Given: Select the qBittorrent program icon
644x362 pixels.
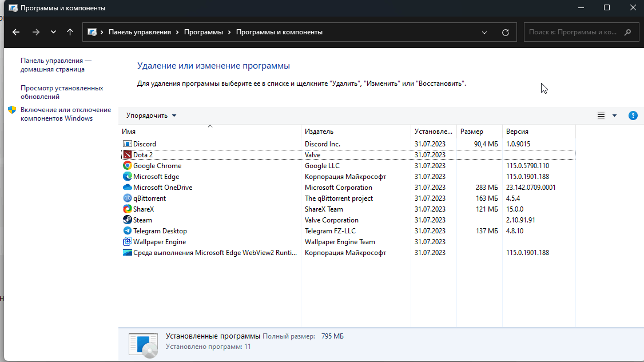Looking at the screenshot, I should tap(128, 198).
